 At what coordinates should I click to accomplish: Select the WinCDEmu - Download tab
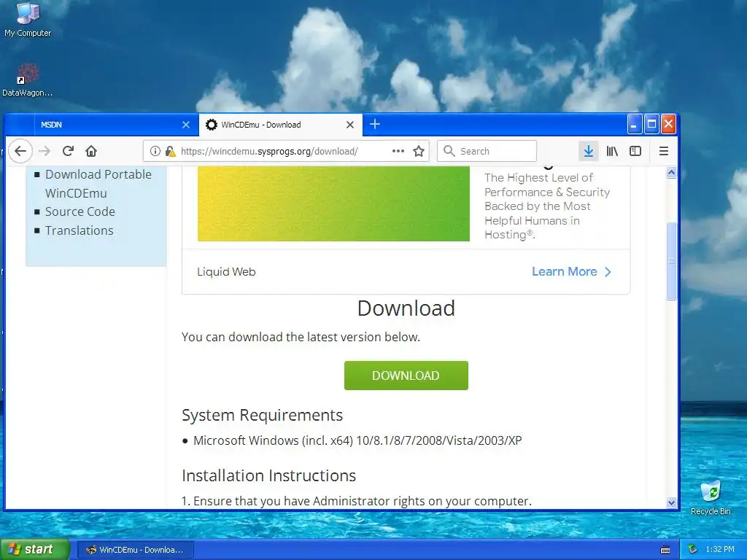[x=281, y=125]
